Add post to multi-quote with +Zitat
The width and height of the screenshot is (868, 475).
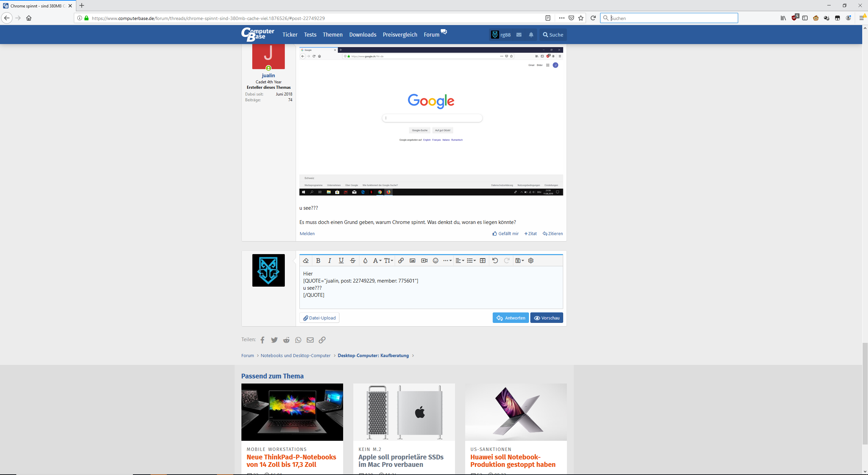[531, 233]
